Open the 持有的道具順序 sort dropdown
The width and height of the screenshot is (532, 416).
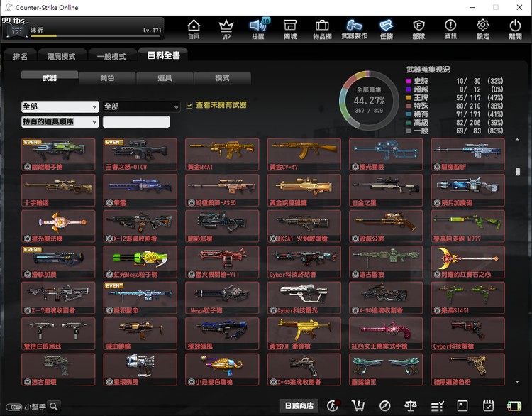click(60, 121)
